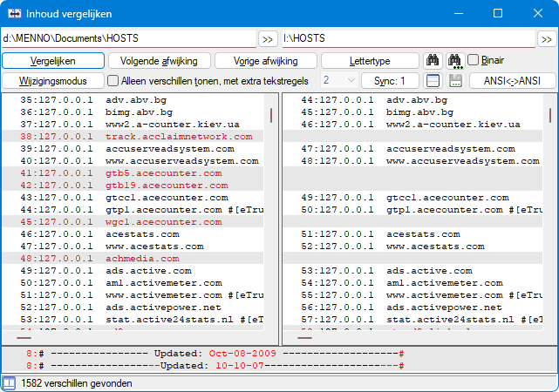This screenshot has height=392, width=559.
Task: Activate Wijzigingsmodus
Action: (53, 81)
